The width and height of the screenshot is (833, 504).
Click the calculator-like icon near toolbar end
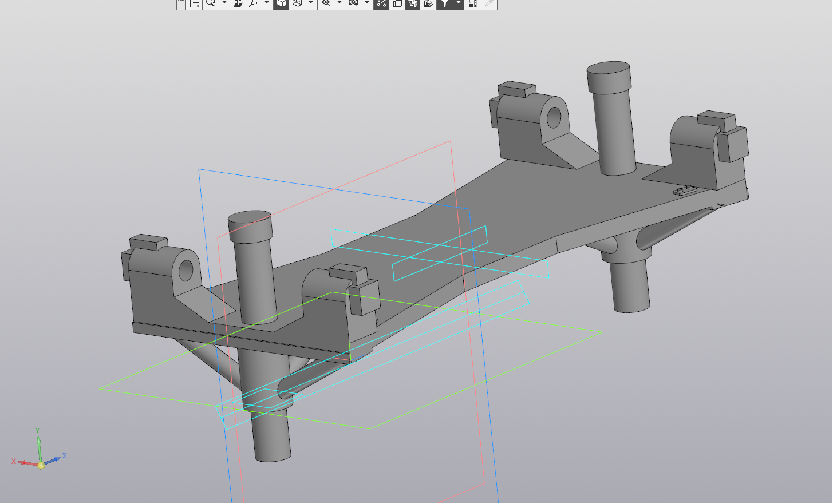[472, 3]
